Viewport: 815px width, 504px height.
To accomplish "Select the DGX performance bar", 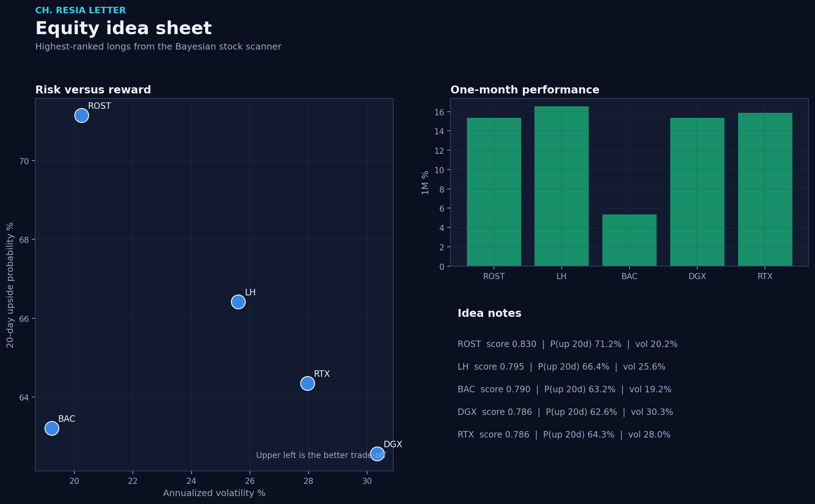I will pos(697,192).
